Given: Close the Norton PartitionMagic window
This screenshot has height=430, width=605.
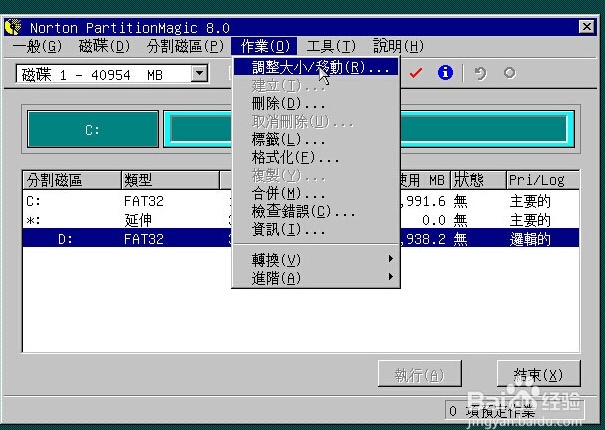Looking at the screenshot, I should click(x=586, y=27).
